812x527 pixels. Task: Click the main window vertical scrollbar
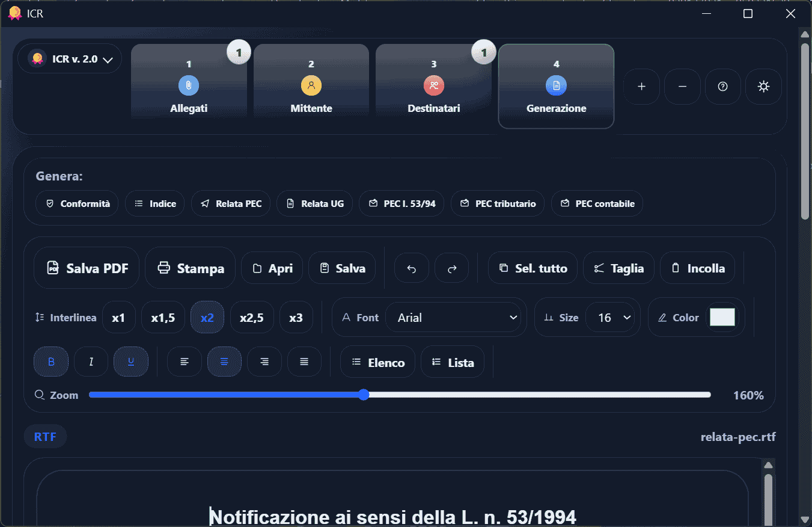coord(805,131)
